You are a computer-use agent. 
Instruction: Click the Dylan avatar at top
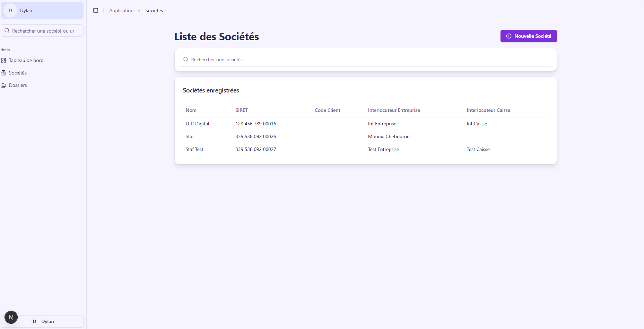[10, 10]
